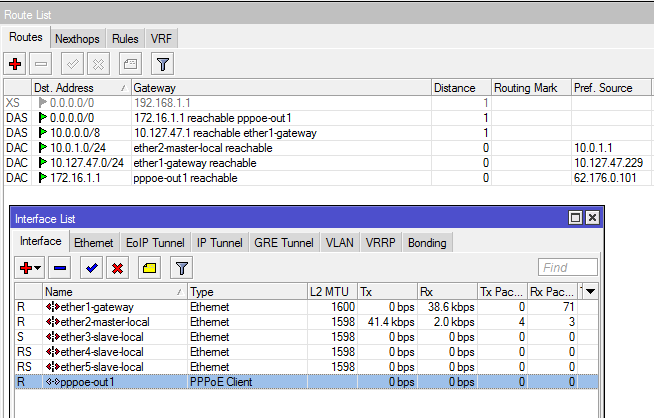Sort interfaces by Rx column header
This screenshot has width=654, height=418.
(447, 292)
